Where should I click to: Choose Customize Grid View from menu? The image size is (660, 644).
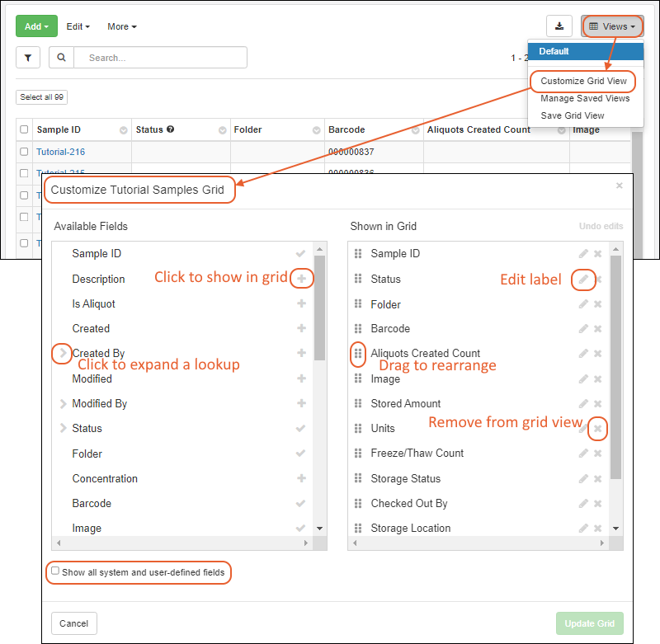[x=583, y=81]
